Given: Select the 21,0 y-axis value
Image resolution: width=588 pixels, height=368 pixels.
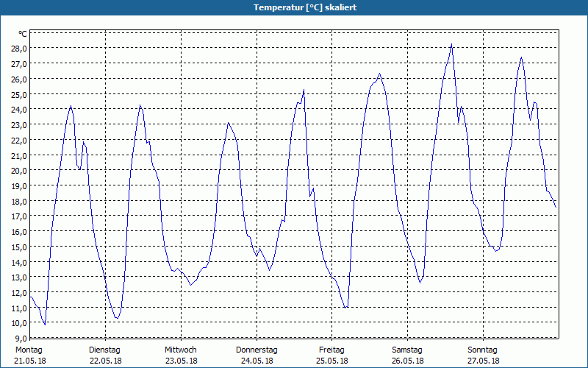Looking at the screenshot, I should pyautogui.click(x=20, y=155).
